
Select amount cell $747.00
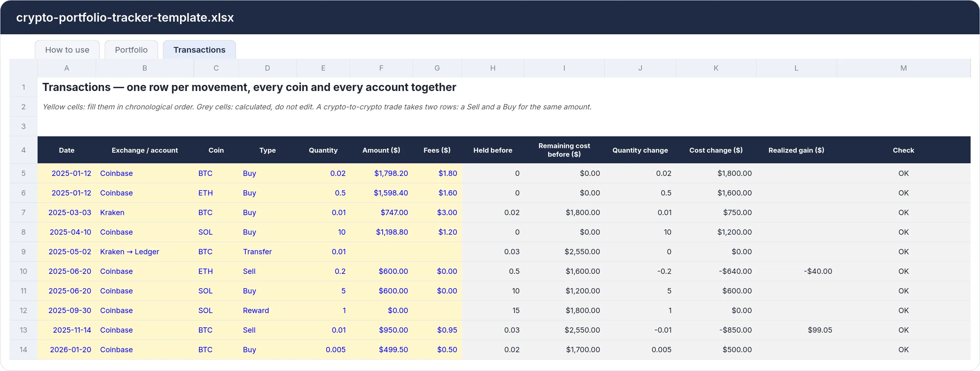click(x=381, y=213)
